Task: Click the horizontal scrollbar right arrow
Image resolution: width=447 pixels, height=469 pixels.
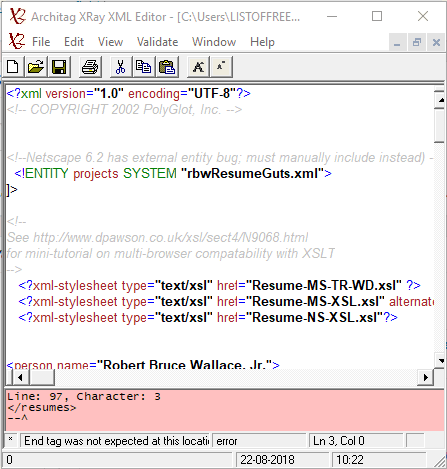Action: click(426, 377)
